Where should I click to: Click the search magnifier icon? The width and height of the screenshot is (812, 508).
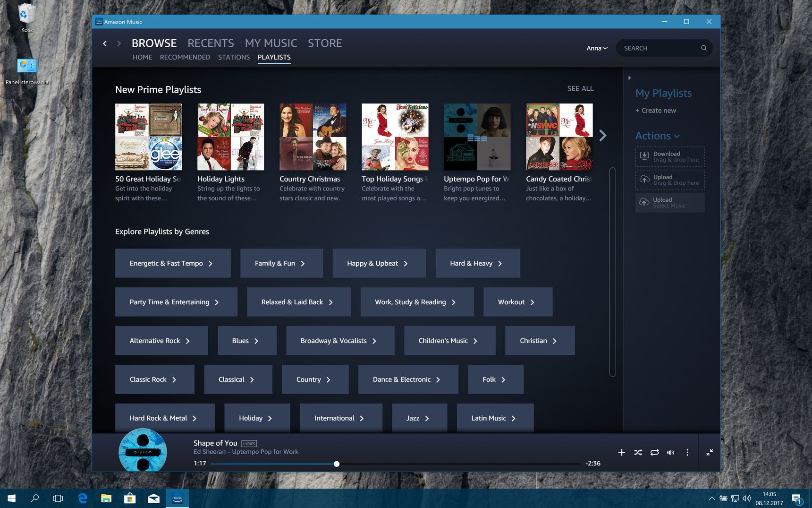(x=703, y=48)
